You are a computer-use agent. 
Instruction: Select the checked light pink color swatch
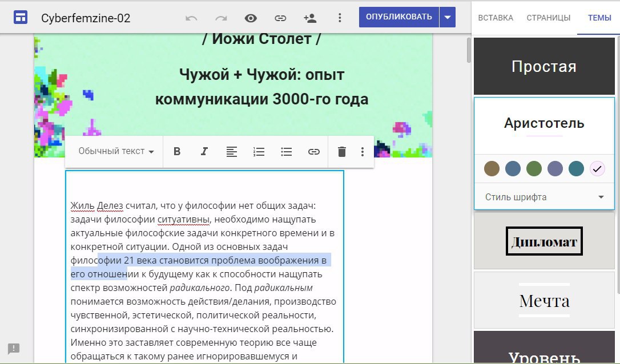597,169
